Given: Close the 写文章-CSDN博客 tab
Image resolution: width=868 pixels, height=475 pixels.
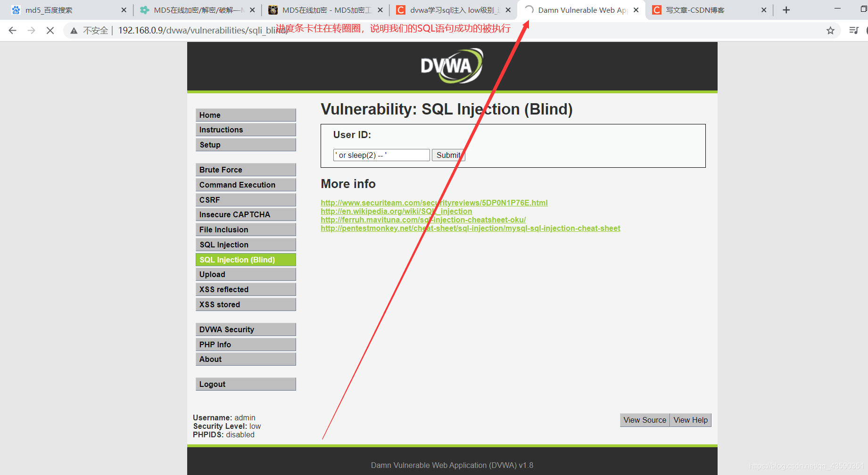Looking at the screenshot, I should (x=764, y=10).
